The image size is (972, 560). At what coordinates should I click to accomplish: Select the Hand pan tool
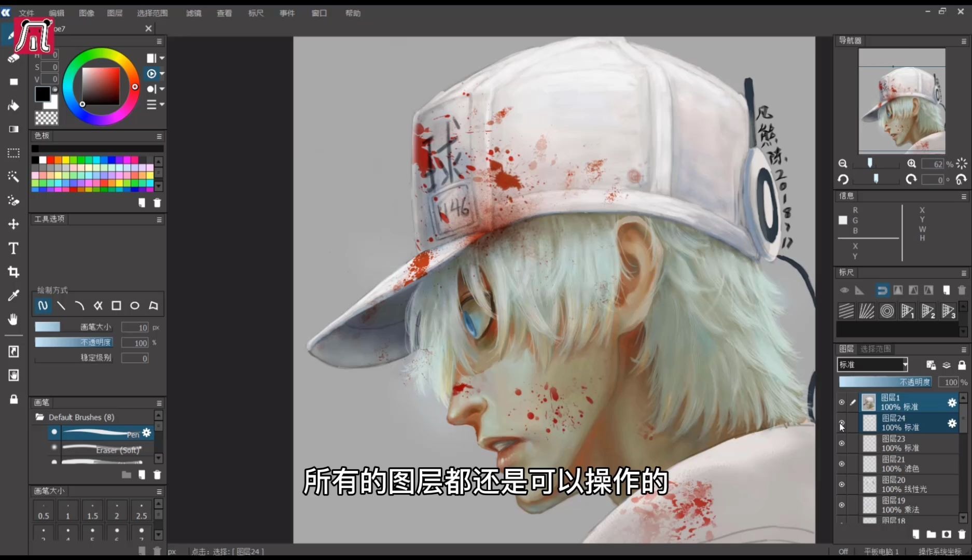13,319
